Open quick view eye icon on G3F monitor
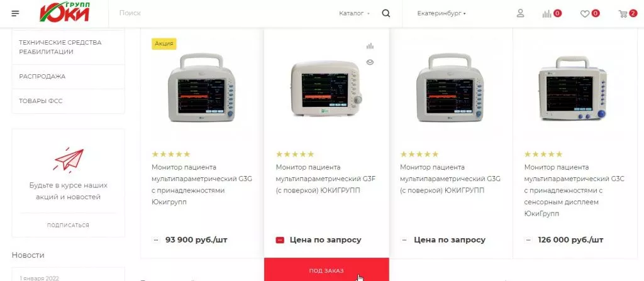The height and width of the screenshot is (281, 644). point(370,62)
